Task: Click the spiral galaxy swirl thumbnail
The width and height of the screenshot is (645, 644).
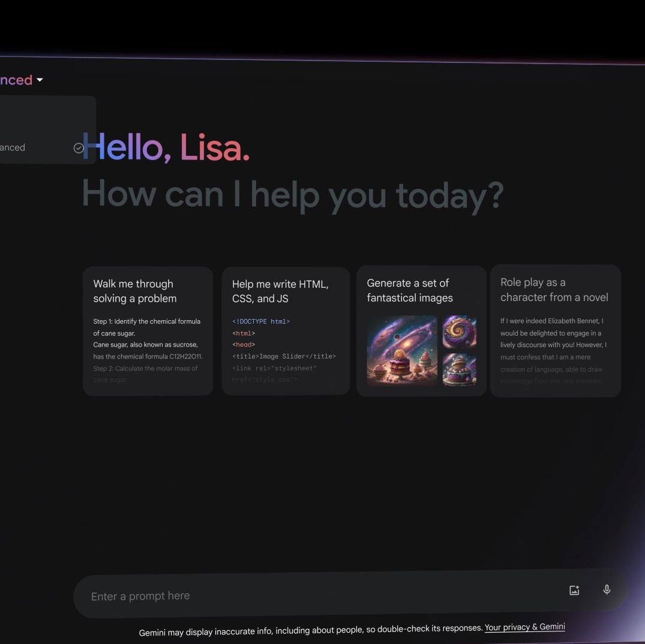Action: point(460,332)
